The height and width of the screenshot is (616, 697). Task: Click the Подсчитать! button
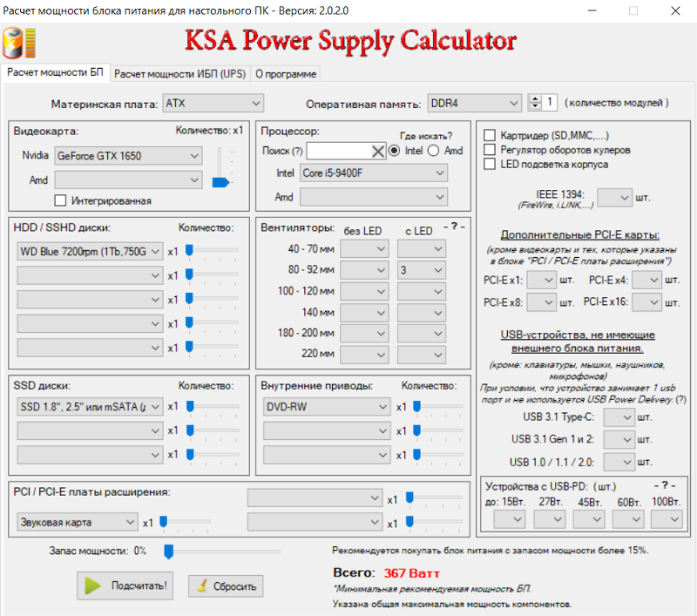pos(125,586)
